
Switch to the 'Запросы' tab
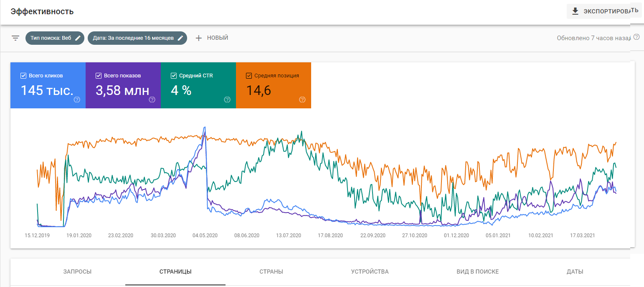coord(77,272)
